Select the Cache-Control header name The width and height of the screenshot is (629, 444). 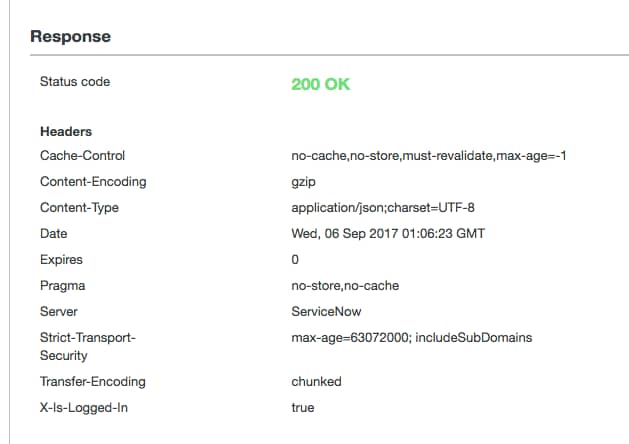(82, 156)
